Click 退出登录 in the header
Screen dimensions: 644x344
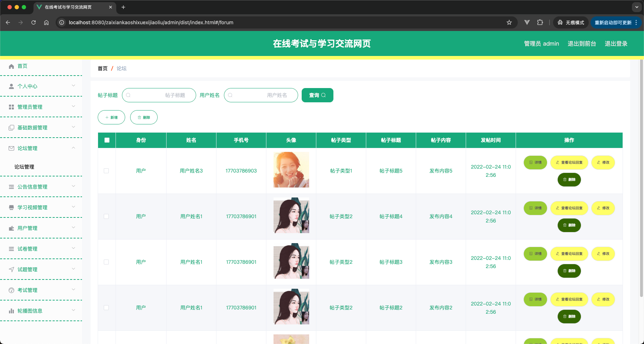(x=616, y=43)
